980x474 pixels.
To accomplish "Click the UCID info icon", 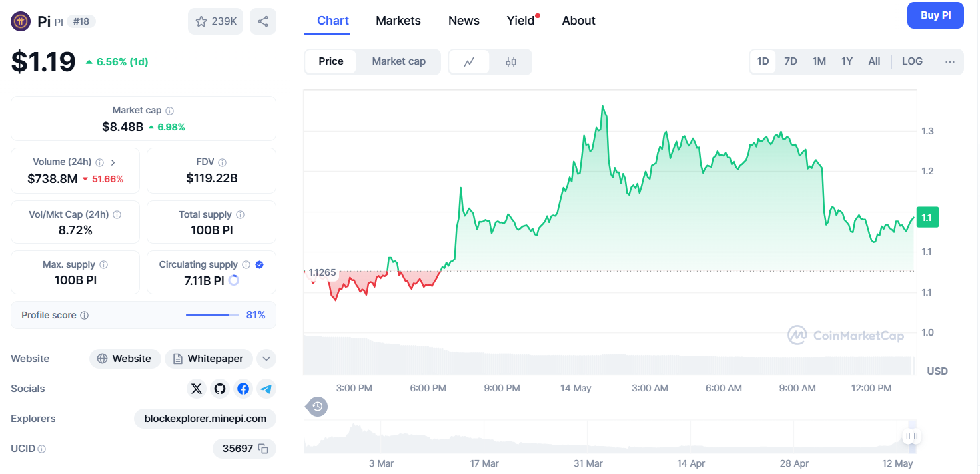I will [42, 449].
